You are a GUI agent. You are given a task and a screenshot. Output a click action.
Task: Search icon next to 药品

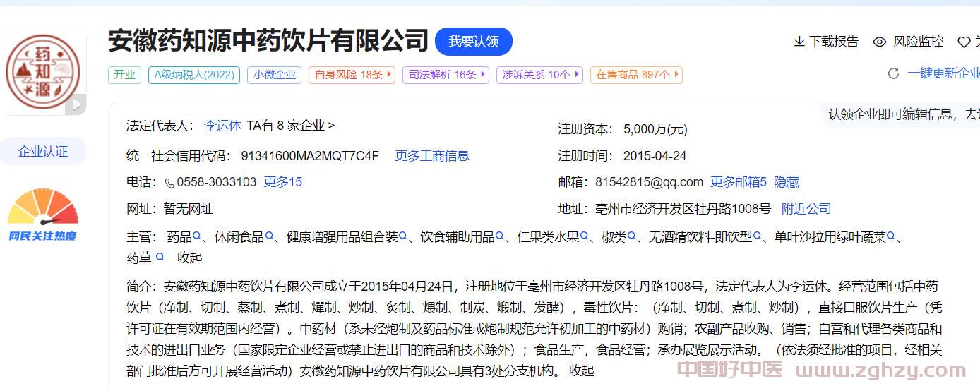tap(197, 236)
